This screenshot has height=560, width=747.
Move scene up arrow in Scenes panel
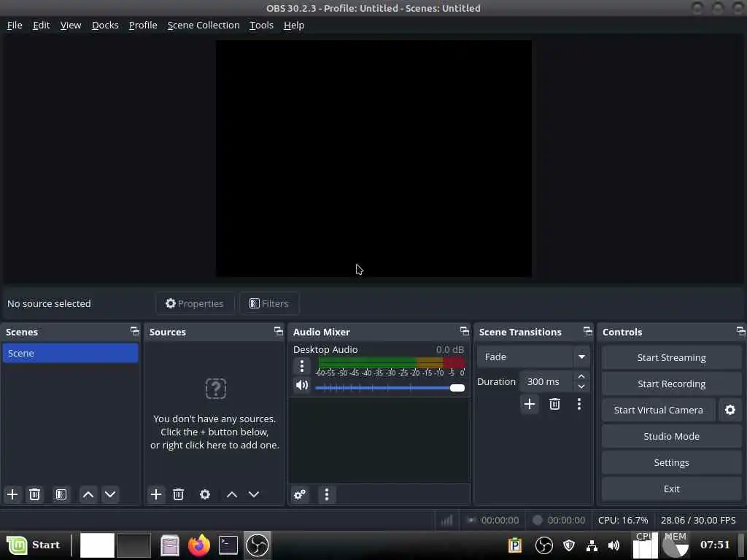tap(88, 494)
